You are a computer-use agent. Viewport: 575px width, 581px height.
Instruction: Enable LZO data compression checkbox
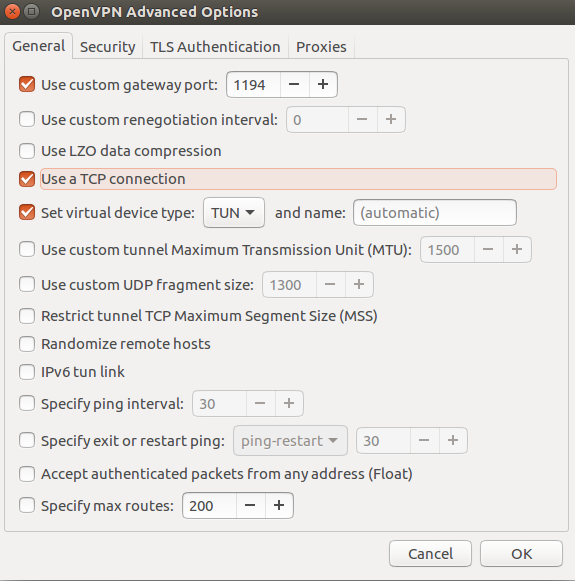pos(27,151)
